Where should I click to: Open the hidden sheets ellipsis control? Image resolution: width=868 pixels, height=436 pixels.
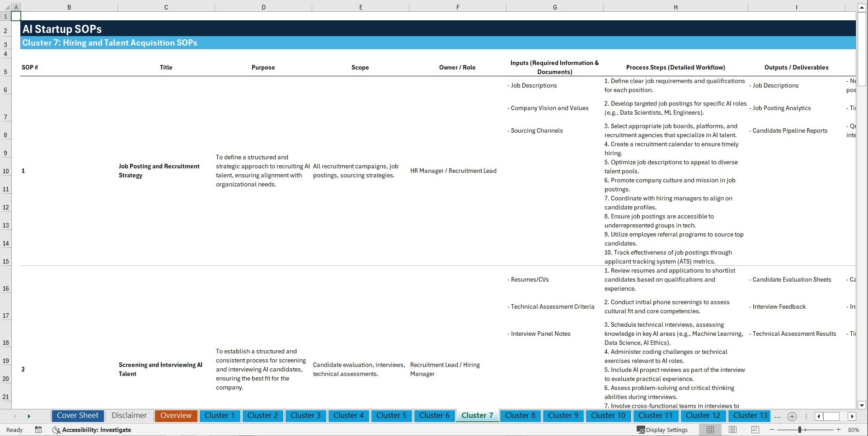pos(778,416)
